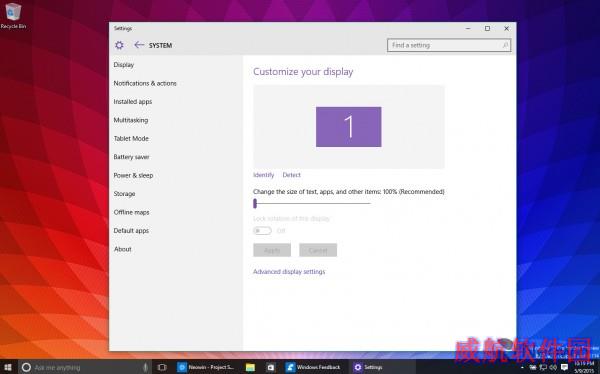
Task: Open Task View from the taskbar
Action: point(162,367)
